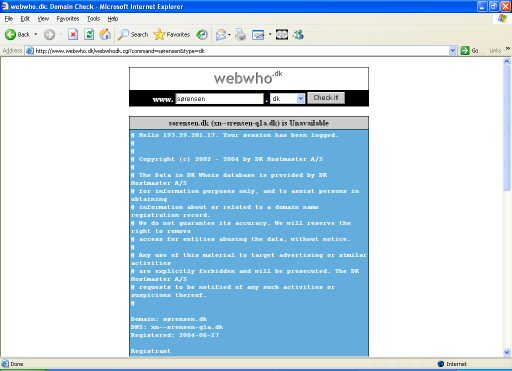Click the 'Registrant' heading text
Screen dimensions: 512x371
click(150, 351)
